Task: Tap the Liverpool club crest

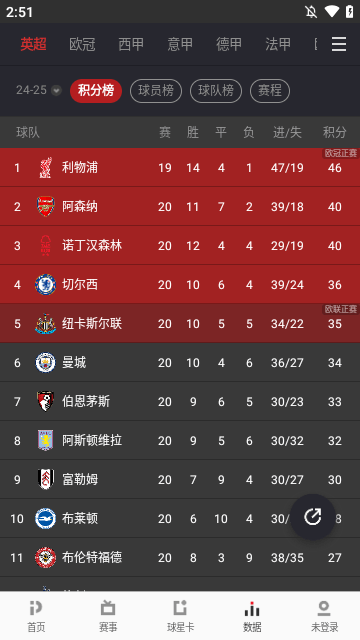Action: click(45, 167)
